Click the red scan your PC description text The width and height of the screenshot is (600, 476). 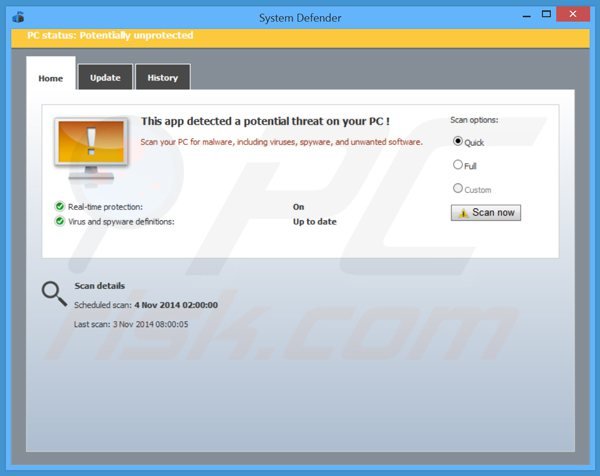[281, 142]
